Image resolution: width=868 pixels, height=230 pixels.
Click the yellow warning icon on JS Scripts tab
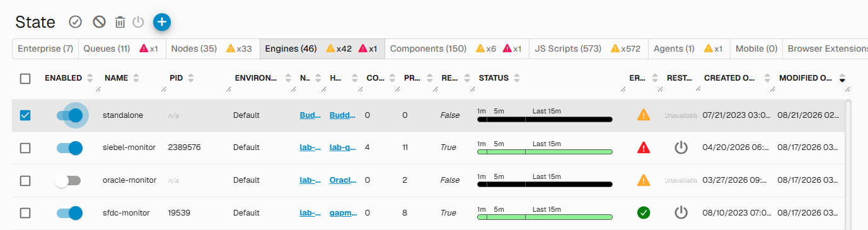615,49
